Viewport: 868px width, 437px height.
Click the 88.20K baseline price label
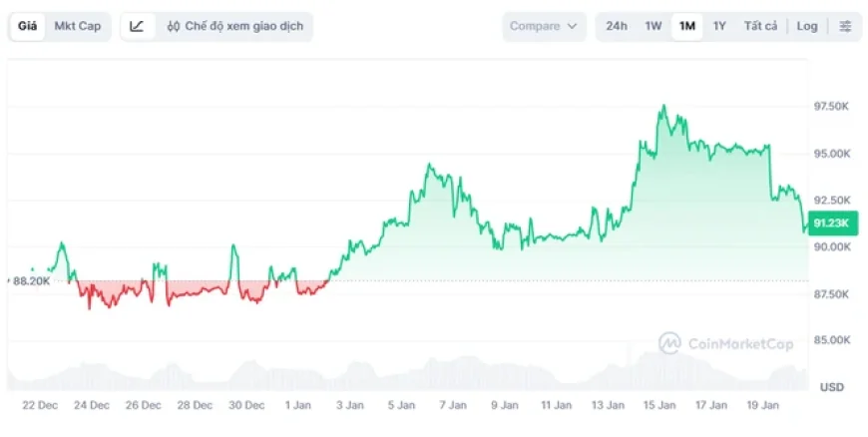point(31,281)
